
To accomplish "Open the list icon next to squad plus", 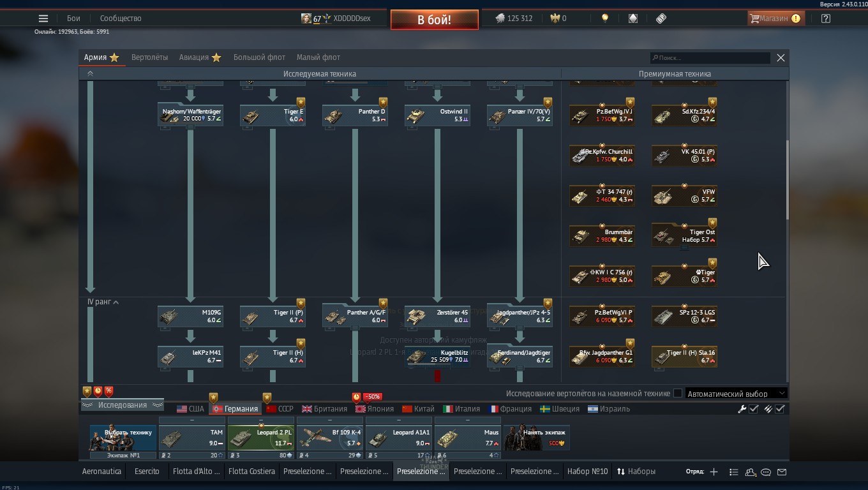I will click(734, 472).
